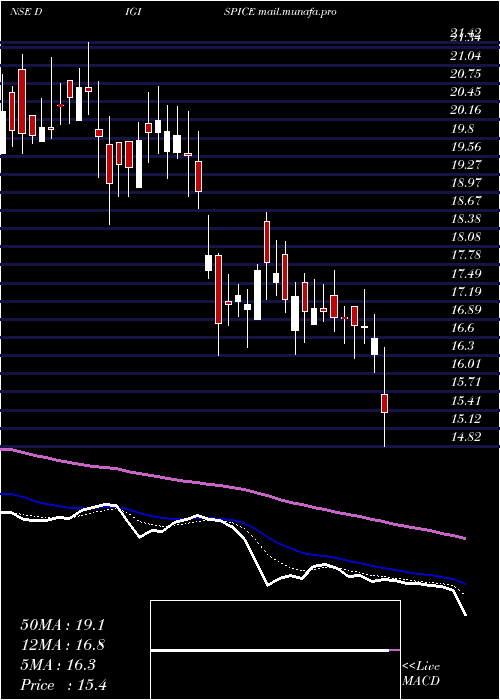500x700 pixels.
Task: Click inside the MACD indicator box
Action: click(x=275, y=650)
